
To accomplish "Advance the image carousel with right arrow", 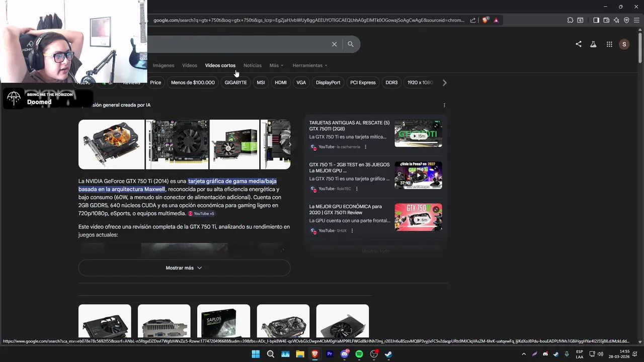I will point(289,144).
